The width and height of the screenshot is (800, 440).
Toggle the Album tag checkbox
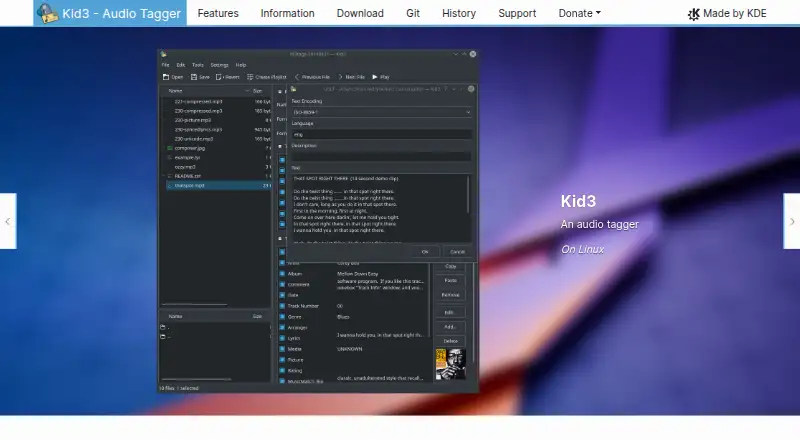tap(282, 274)
